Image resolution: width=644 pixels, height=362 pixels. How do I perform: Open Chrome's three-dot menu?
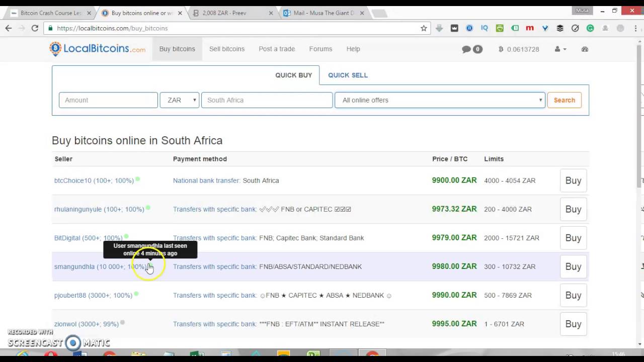(x=635, y=28)
